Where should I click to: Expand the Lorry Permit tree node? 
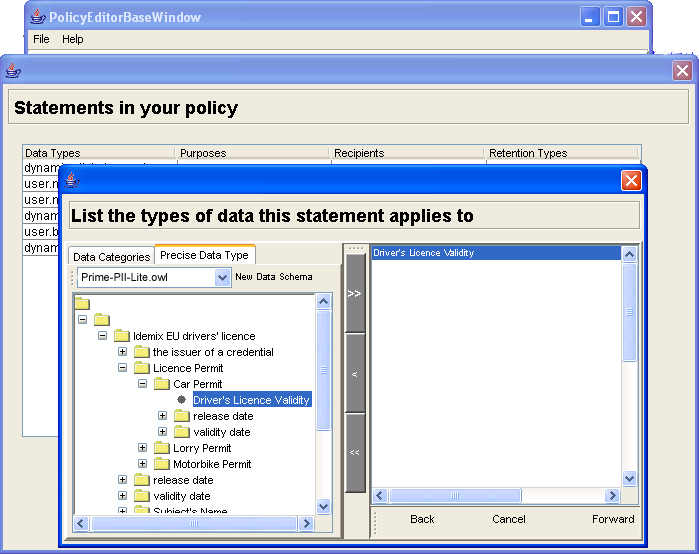pyautogui.click(x=143, y=448)
